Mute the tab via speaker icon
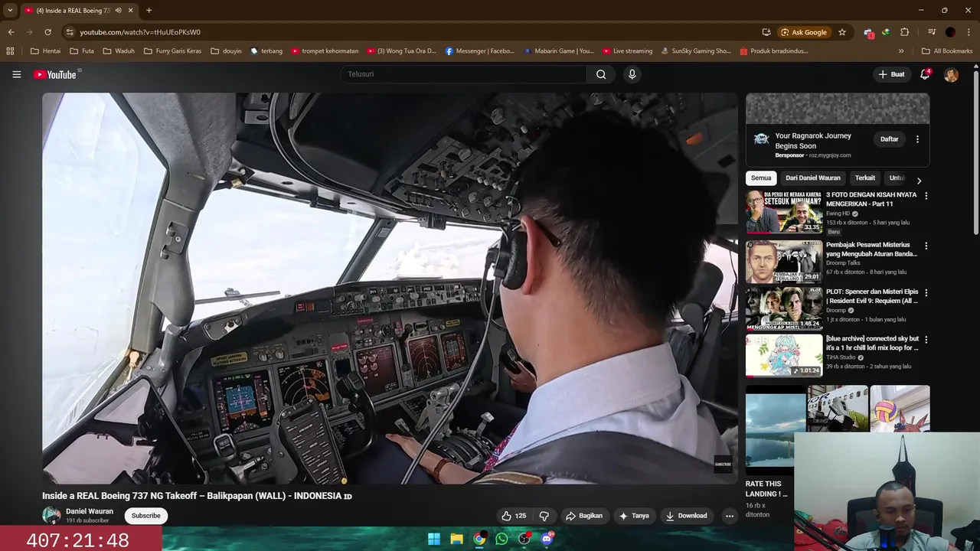The height and width of the screenshot is (551, 980). click(118, 11)
